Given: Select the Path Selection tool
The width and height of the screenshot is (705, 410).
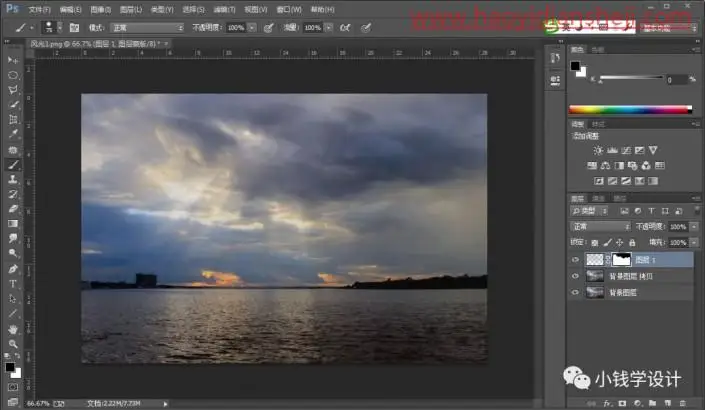Looking at the screenshot, I should pyautogui.click(x=13, y=299).
